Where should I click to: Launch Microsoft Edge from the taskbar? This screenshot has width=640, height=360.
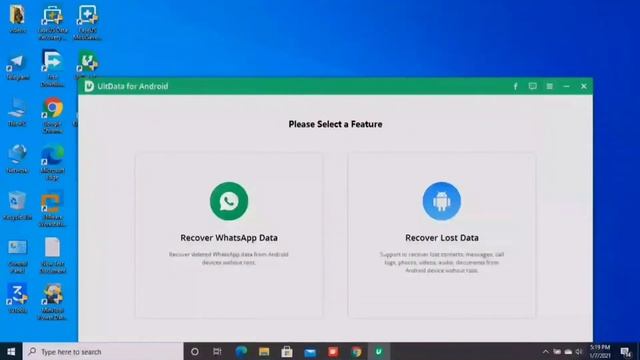[241, 351]
